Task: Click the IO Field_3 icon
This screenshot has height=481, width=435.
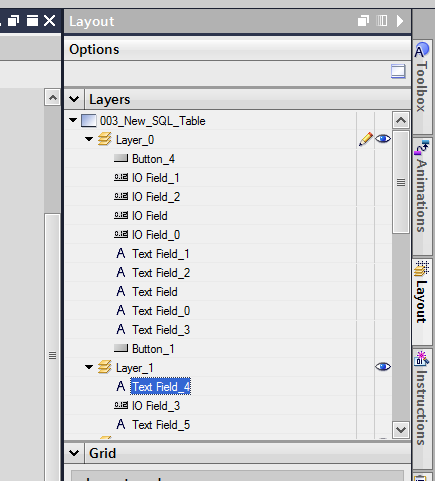Action: point(121,405)
